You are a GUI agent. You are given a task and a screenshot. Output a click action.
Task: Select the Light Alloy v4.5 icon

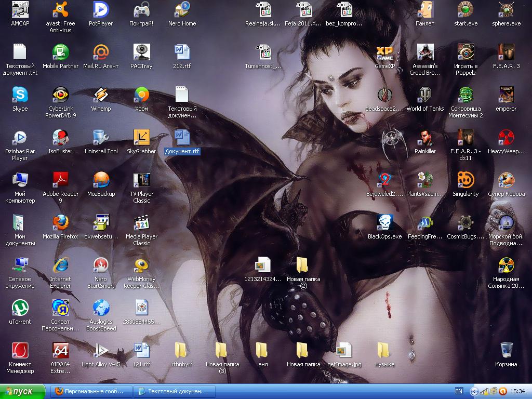point(101,350)
